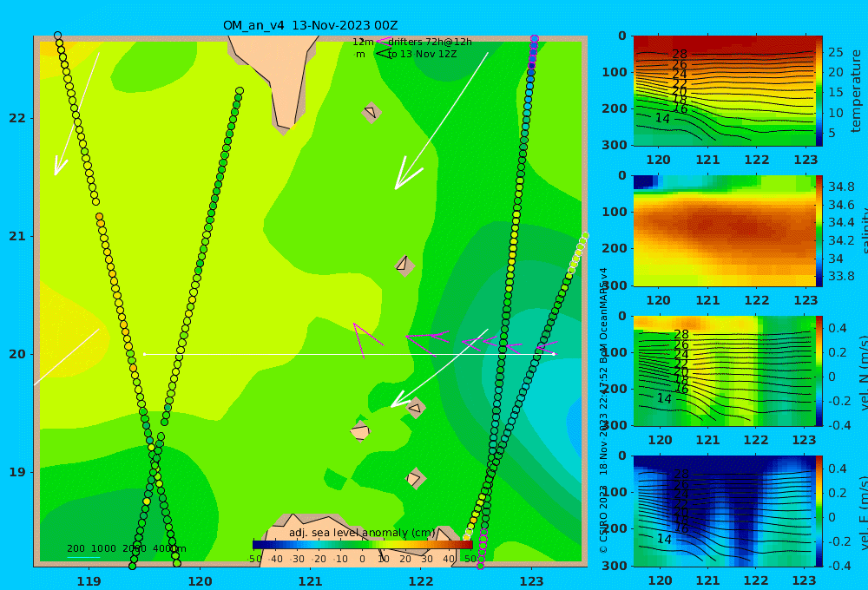Click latitude tick '19' on the map axis
Viewport: 868px width, 590px height.
[17, 472]
